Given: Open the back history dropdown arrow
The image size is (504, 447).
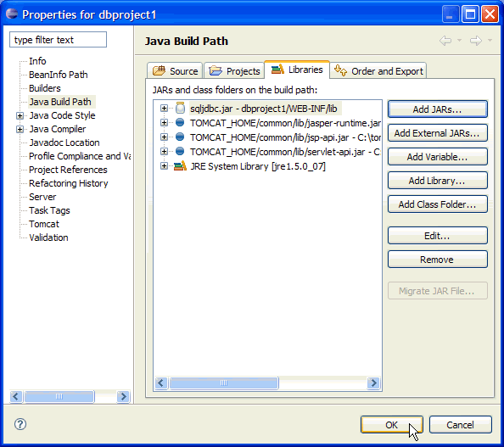Looking at the screenshot, I should pyautogui.click(x=460, y=40).
